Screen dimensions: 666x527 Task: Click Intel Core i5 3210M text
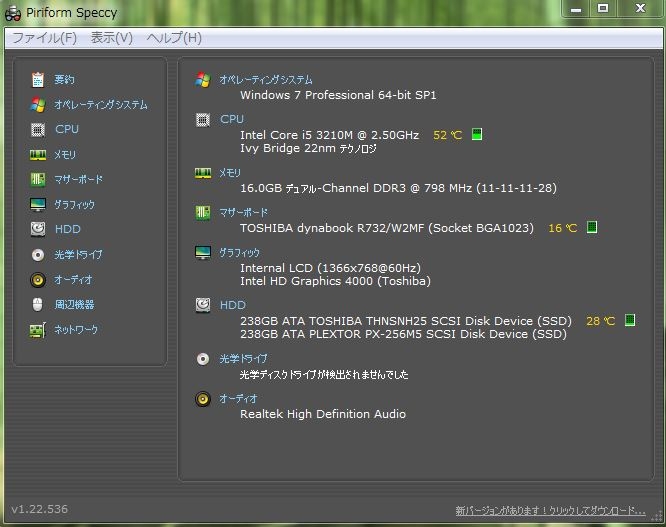point(330,135)
